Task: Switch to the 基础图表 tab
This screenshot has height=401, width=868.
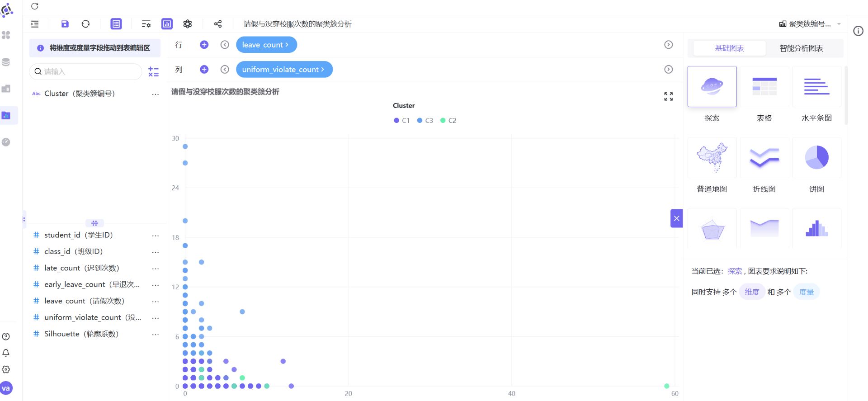Action: point(729,48)
